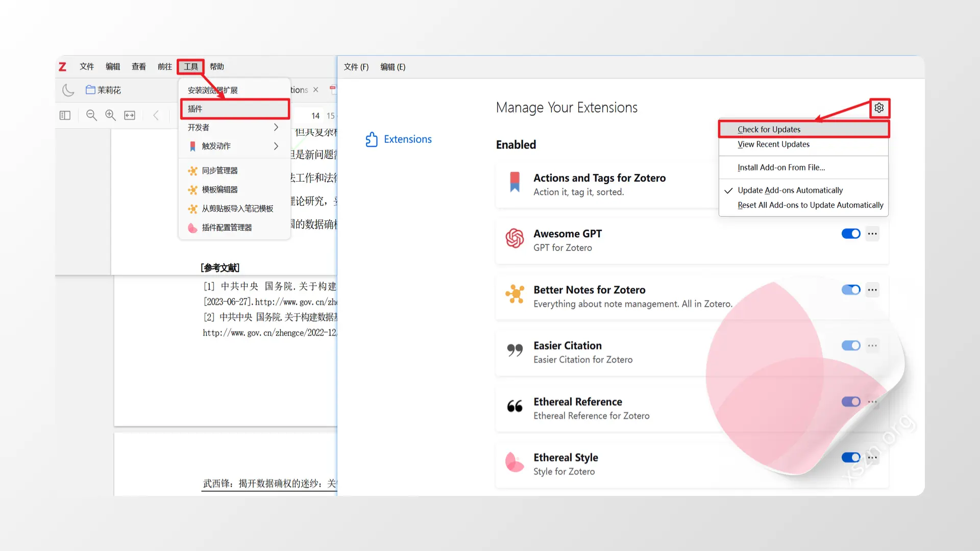Screen dimensions: 980x551
Task: Click the Ethereal Reference quote icon
Action: pyautogui.click(x=514, y=406)
